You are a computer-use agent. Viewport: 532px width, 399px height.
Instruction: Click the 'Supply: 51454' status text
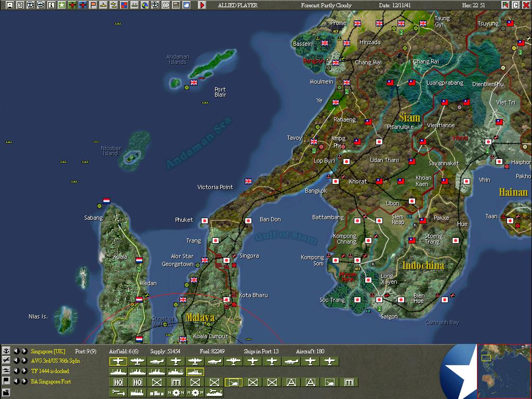tap(165, 351)
